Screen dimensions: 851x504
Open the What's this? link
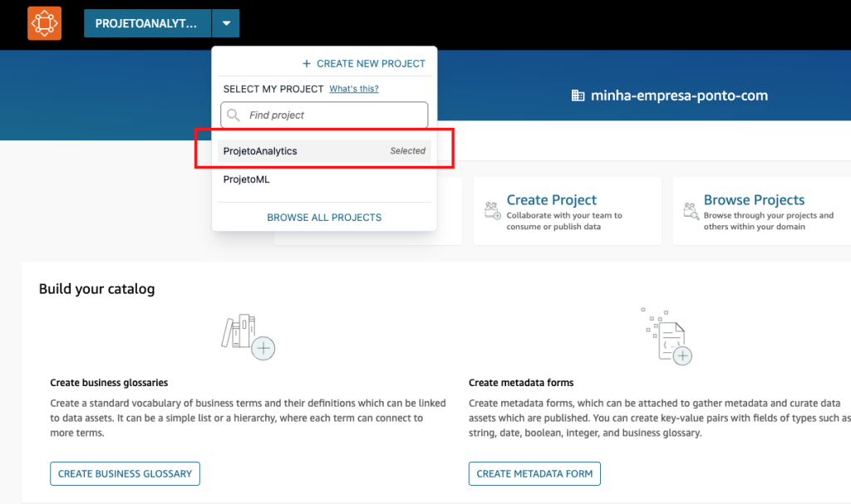[354, 89]
